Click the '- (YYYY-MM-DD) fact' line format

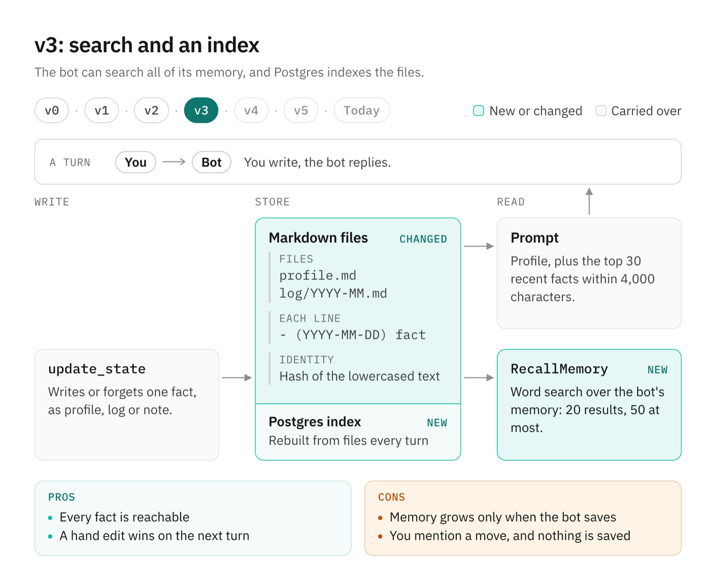353,335
